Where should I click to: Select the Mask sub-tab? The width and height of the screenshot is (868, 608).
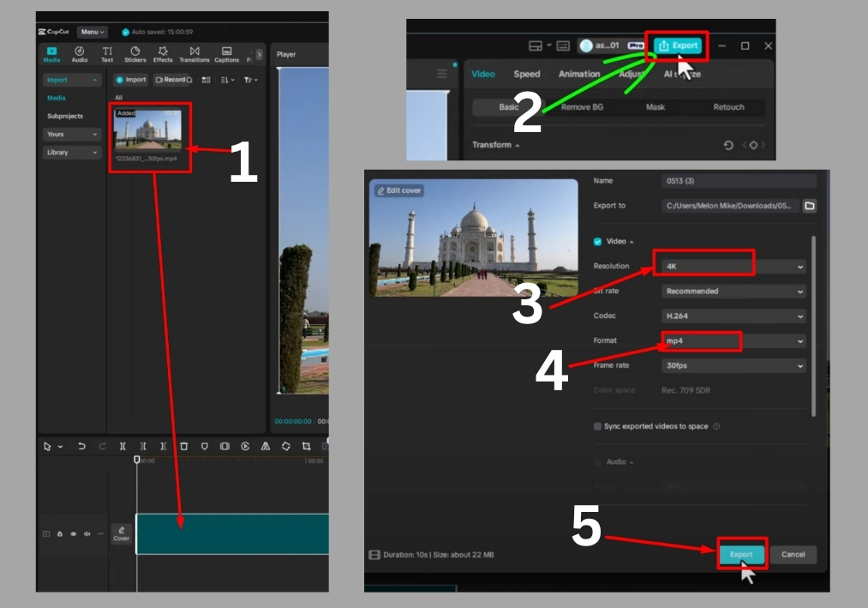click(x=655, y=107)
